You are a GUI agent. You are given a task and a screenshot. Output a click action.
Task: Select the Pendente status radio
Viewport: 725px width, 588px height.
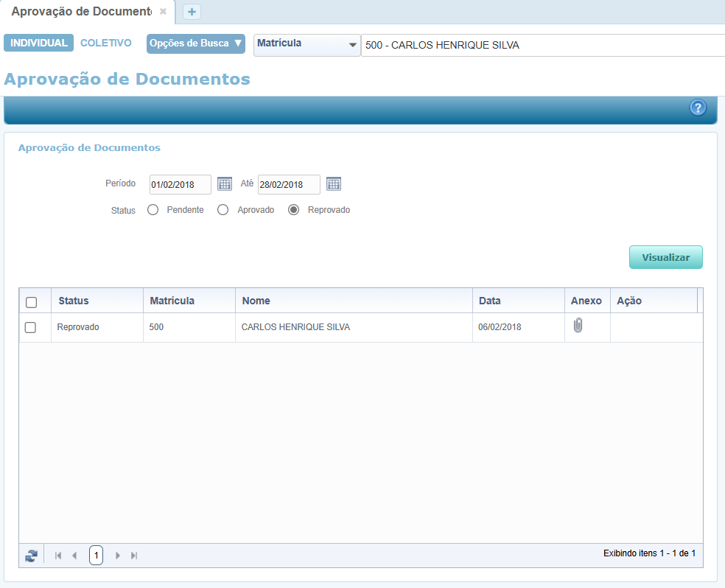point(153,210)
